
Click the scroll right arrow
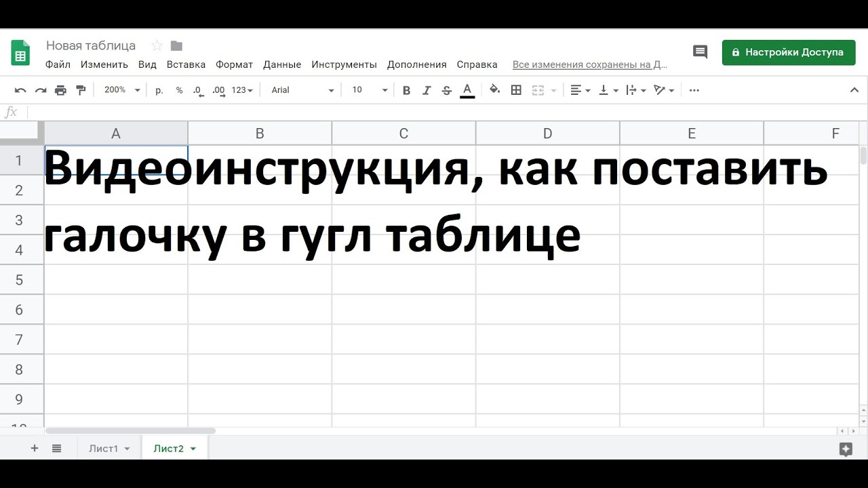click(x=852, y=430)
